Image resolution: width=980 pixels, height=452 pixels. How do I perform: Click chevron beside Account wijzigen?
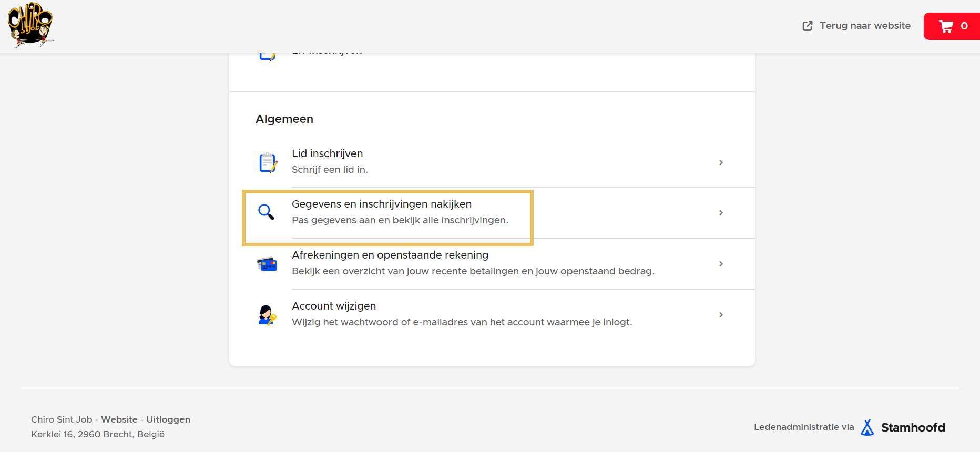point(721,315)
